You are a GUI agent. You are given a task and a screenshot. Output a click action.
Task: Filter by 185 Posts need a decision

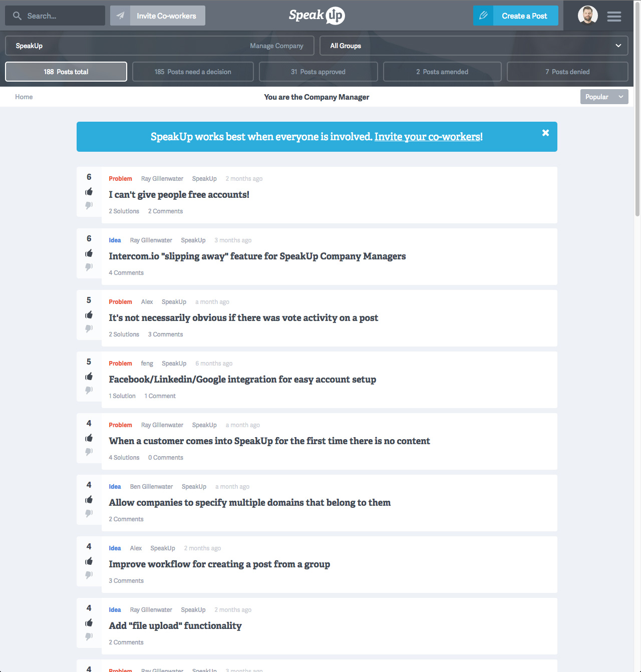point(193,72)
